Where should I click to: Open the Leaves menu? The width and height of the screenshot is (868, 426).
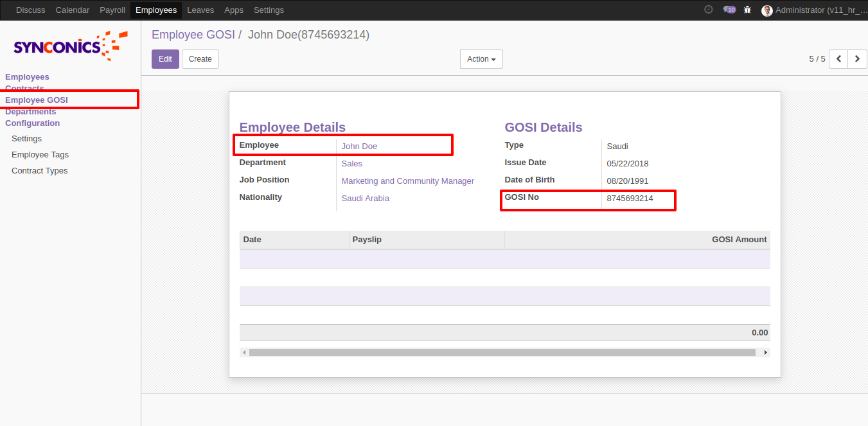click(x=200, y=10)
